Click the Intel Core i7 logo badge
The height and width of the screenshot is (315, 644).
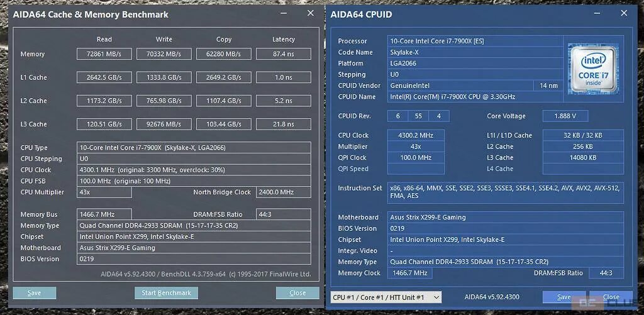pyautogui.click(x=593, y=68)
